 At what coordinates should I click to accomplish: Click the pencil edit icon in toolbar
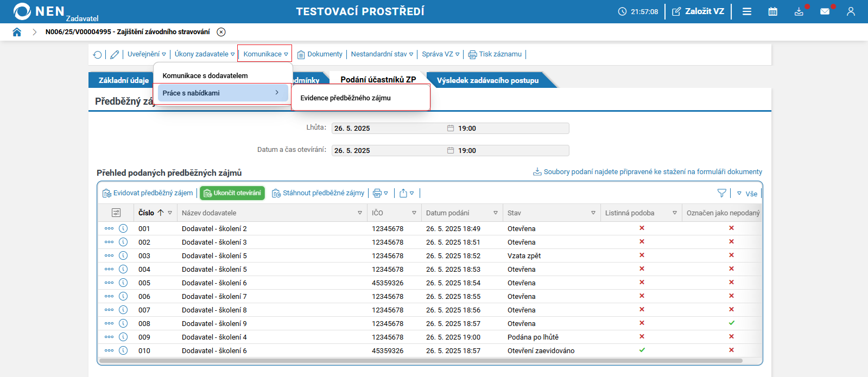pos(115,54)
